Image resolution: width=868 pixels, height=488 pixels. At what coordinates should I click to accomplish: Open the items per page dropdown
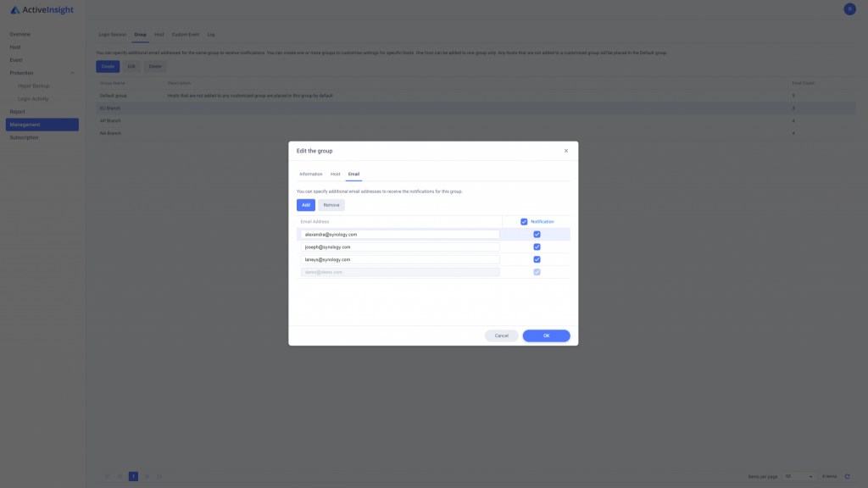(798, 476)
